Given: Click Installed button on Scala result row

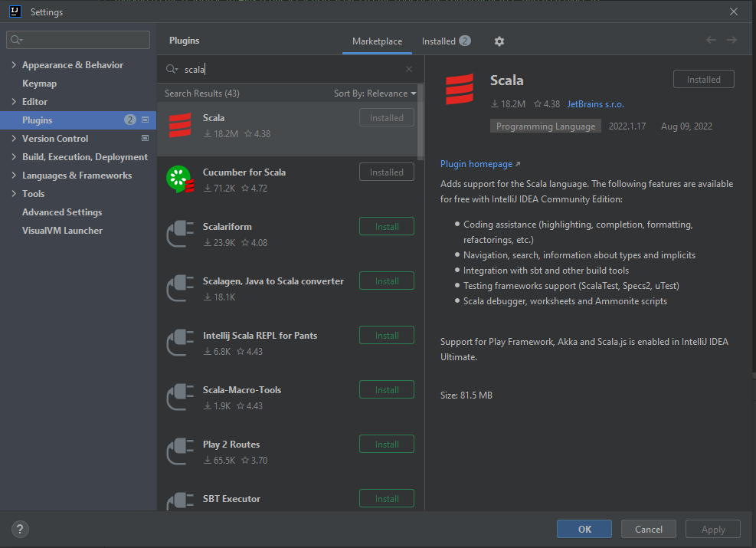Looking at the screenshot, I should click(x=387, y=117).
